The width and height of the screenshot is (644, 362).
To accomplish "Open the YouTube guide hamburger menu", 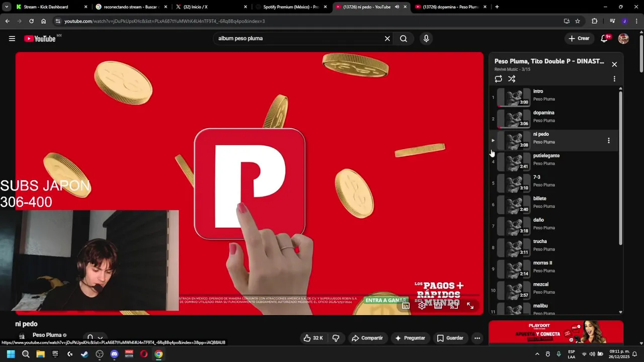I will [12, 39].
